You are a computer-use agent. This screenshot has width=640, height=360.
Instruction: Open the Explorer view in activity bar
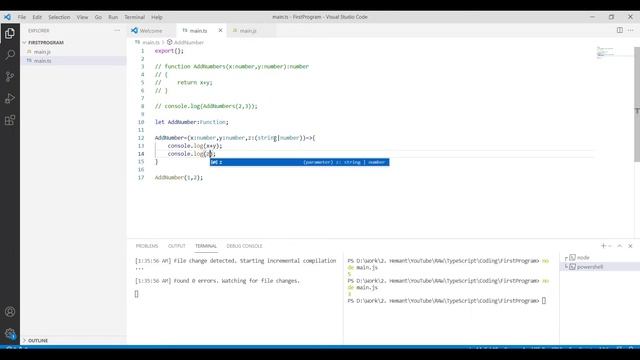pyautogui.click(x=10, y=33)
